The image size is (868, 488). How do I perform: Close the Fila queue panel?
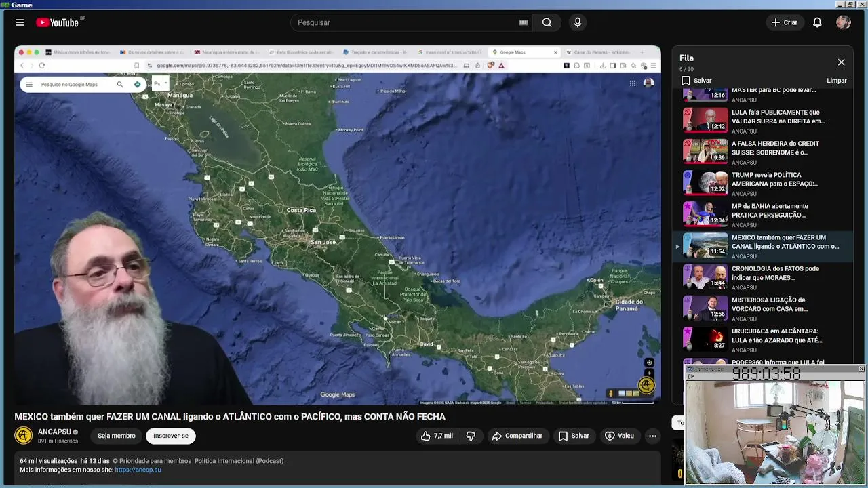pyautogui.click(x=841, y=62)
